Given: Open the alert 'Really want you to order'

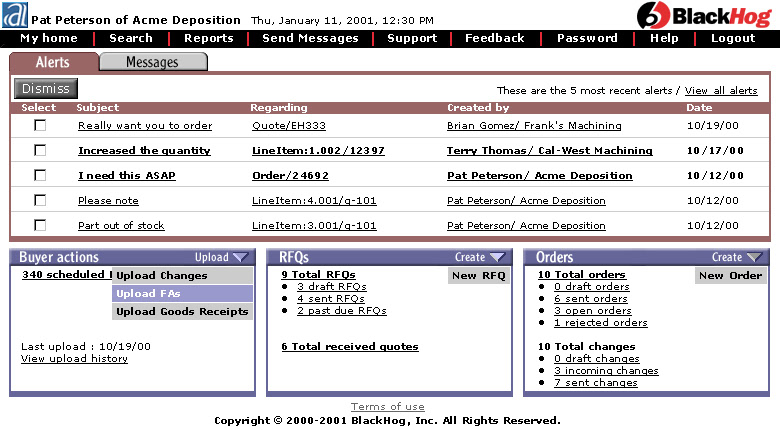Looking at the screenshot, I should (x=145, y=126).
